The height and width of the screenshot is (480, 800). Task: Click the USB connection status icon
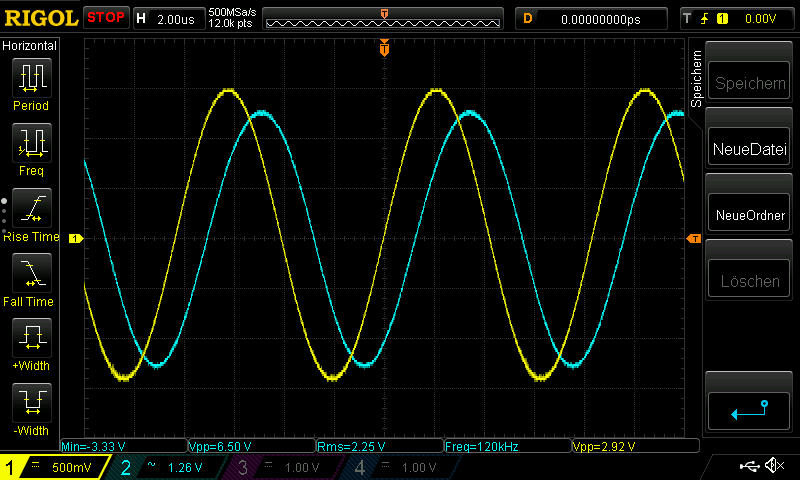[x=749, y=465]
